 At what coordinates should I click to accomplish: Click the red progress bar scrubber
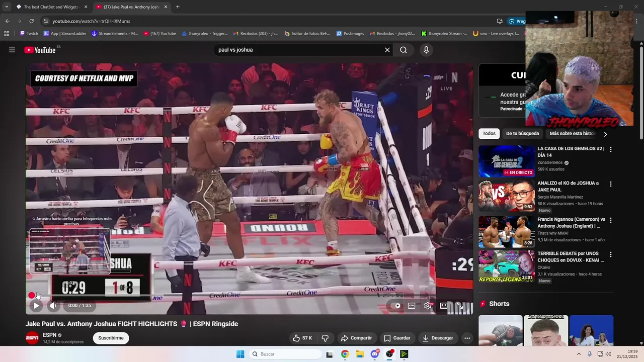tap(32, 295)
